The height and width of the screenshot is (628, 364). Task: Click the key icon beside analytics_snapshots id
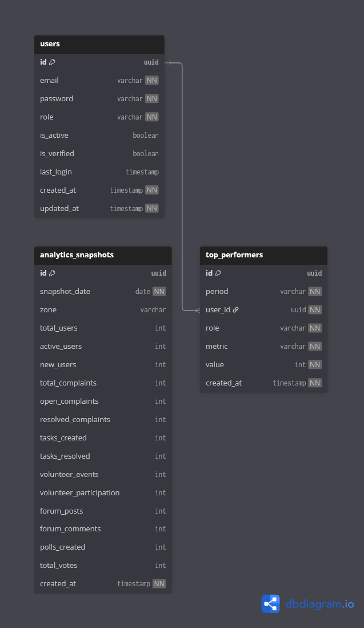[52, 273]
